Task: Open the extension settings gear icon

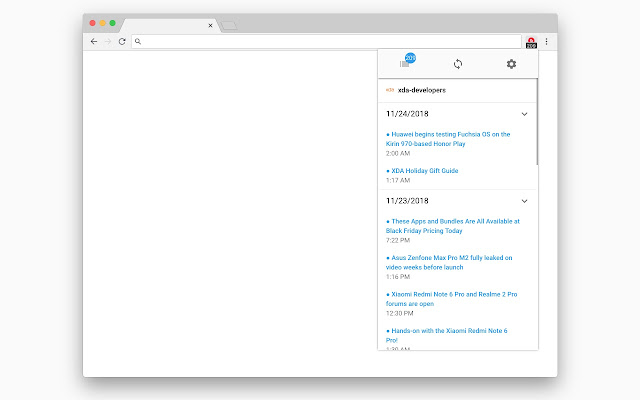Action: 511,64
